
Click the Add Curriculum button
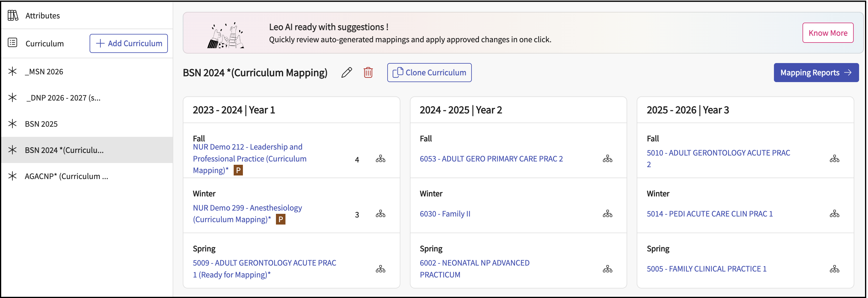[x=128, y=43]
